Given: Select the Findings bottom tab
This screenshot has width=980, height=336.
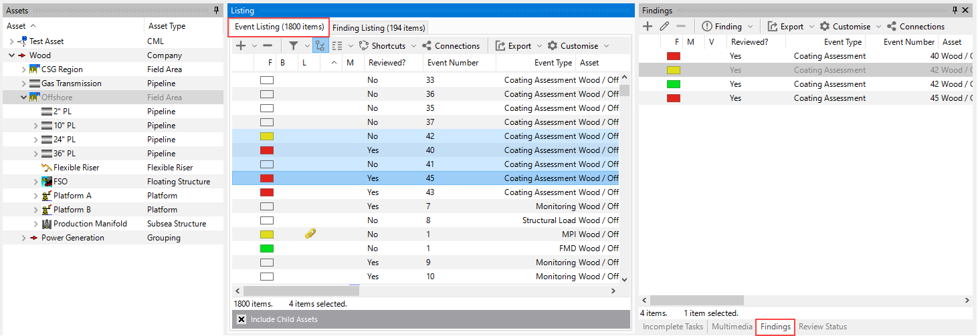Looking at the screenshot, I should (x=776, y=327).
